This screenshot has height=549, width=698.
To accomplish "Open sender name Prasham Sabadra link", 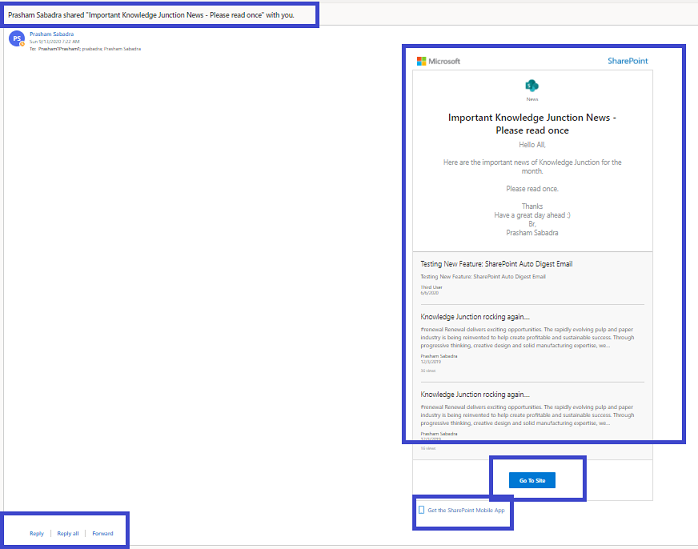I will coord(52,34).
